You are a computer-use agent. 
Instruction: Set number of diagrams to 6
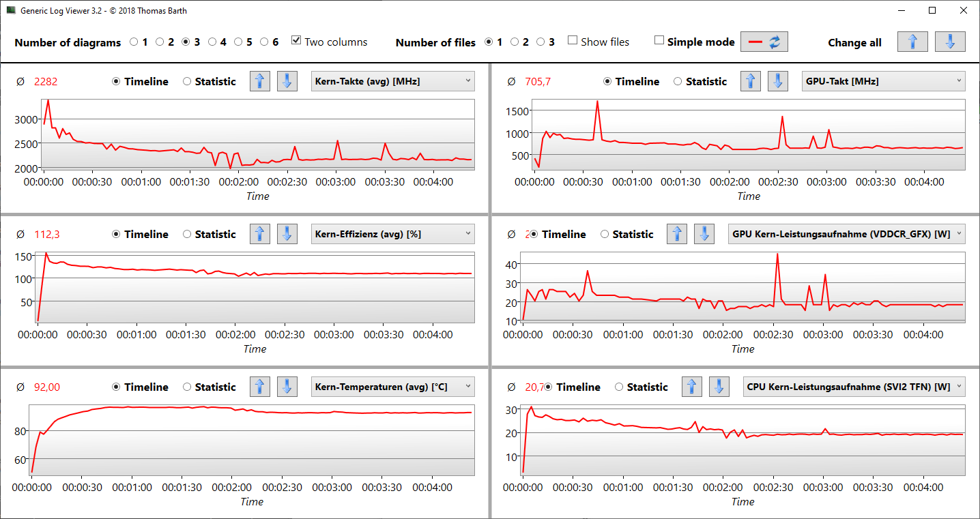click(x=265, y=42)
